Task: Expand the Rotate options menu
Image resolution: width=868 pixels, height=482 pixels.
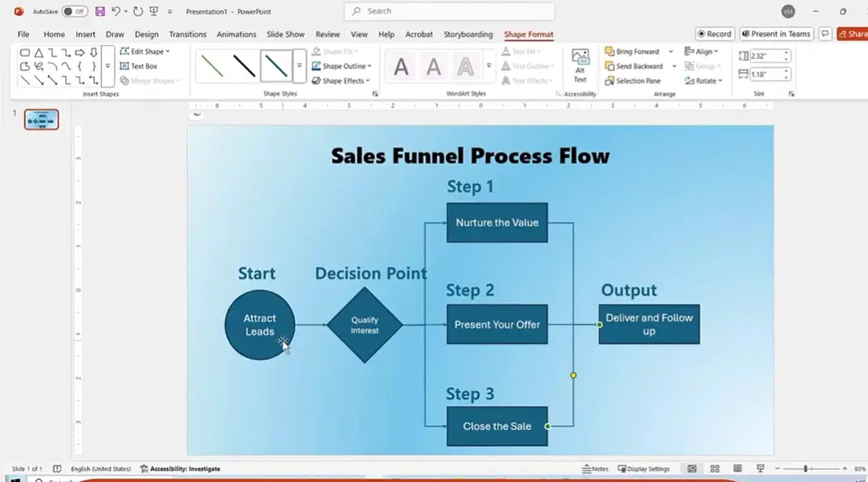Action: tap(703, 81)
